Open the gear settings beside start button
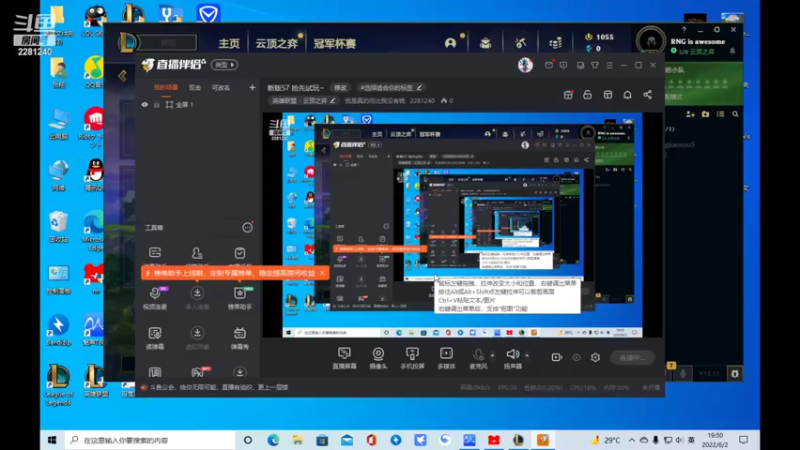The height and width of the screenshot is (450, 800). click(595, 358)
